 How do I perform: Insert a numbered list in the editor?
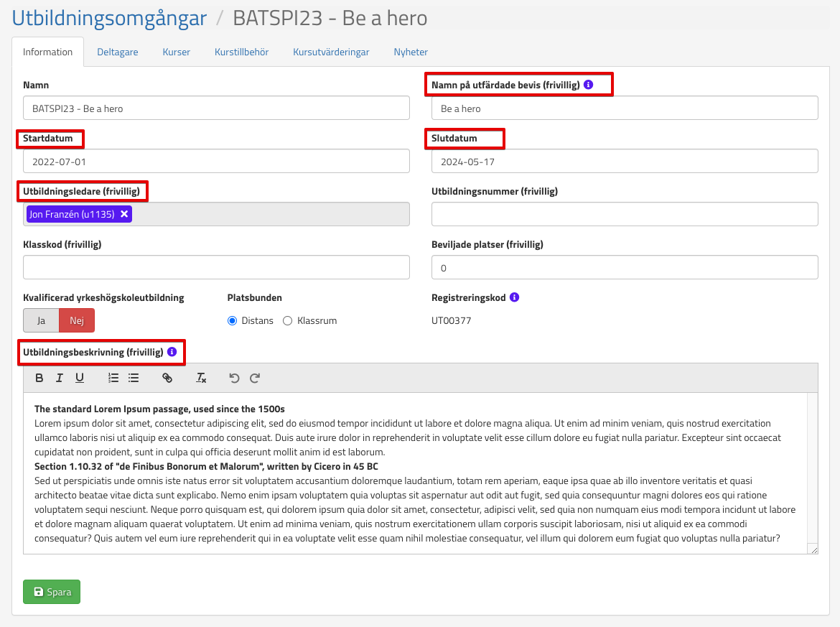pos(113,378)
